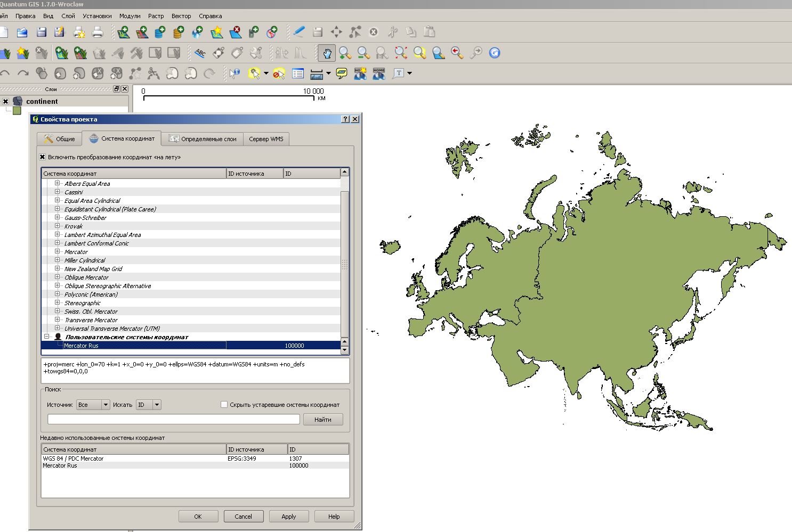The width and height of the screenshot is (792, 532).
Task: Select 'WGS 84 / PDC Mercator' from recent CRS list
Action: tap(73, 459)
